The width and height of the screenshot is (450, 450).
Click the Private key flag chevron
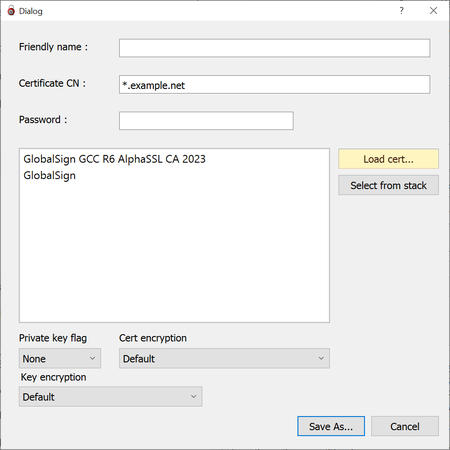click(92, 358)
